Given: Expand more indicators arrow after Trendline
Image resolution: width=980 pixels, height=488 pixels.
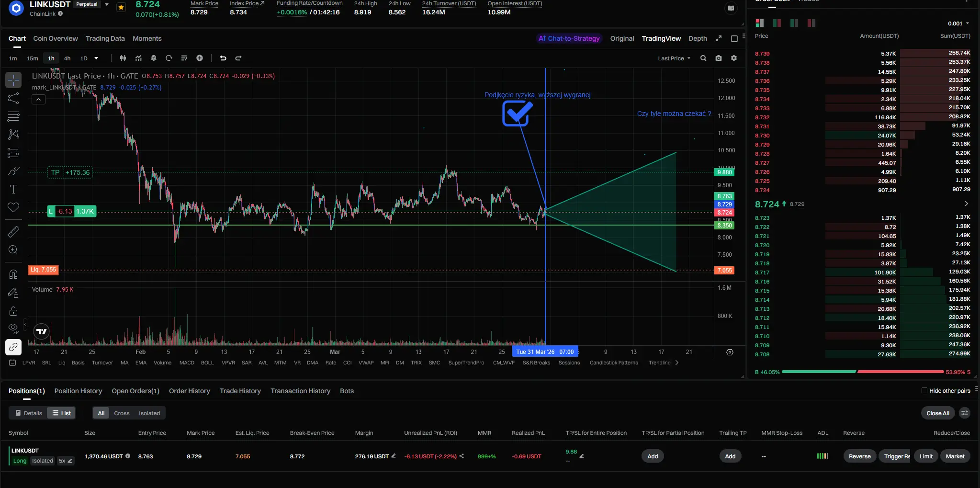Looking at the screenshot, I should coord(676,363).
